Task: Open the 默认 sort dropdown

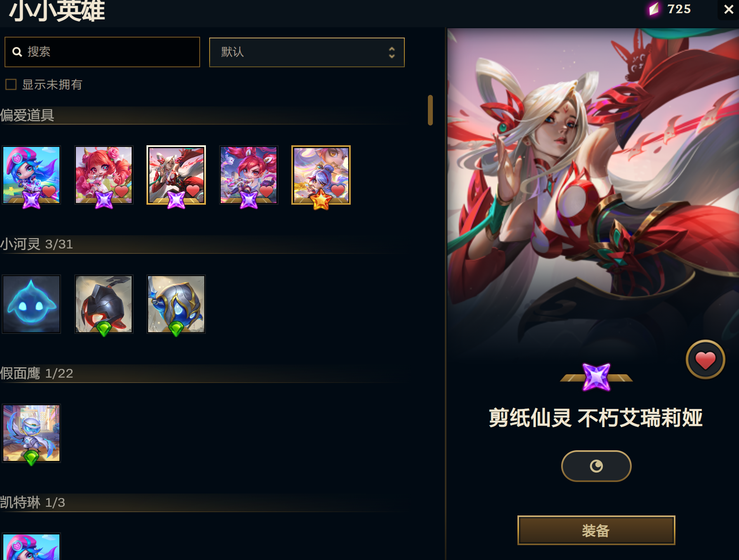Action: 307,52
